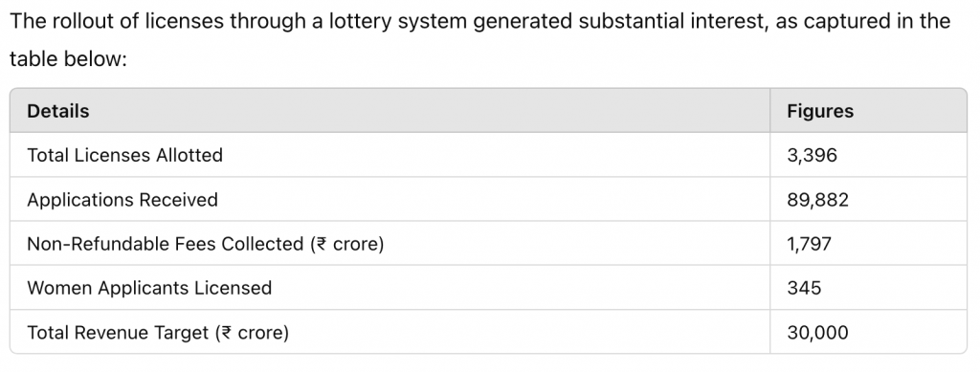Select the 3,396 figure cell
The height and width of the screenshot is (372, 980).
(868, 155)
